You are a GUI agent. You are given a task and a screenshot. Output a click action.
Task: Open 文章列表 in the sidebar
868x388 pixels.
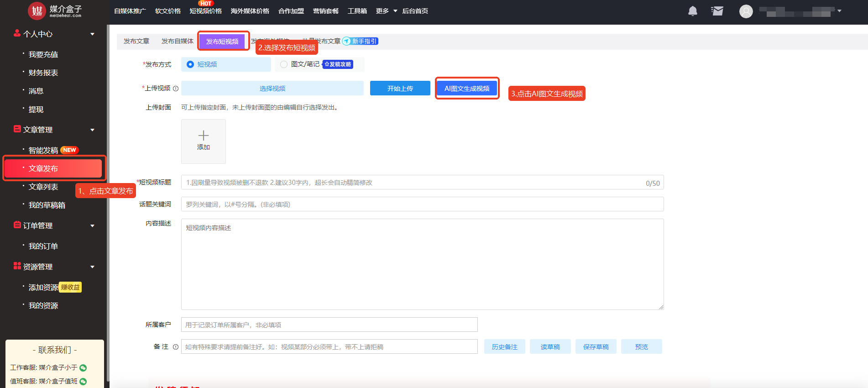coord(43,187)
